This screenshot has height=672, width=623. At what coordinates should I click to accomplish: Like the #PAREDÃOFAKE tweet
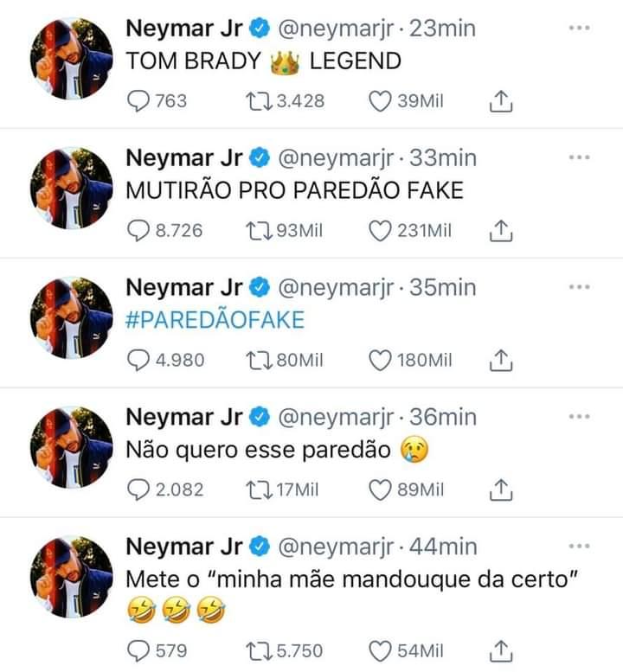point(382,360)
